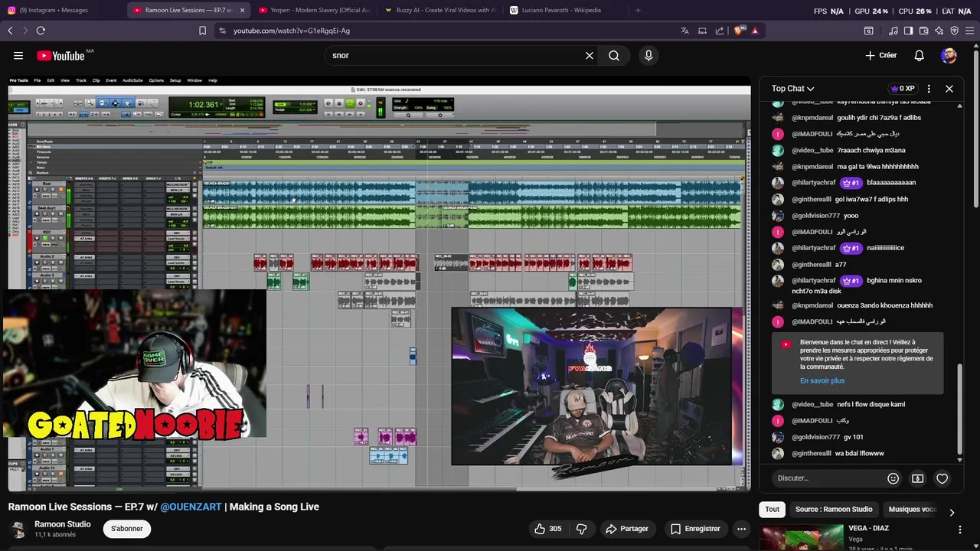Click the address bar share icon
Screen dimensions: 980x551
coord(720,31)
